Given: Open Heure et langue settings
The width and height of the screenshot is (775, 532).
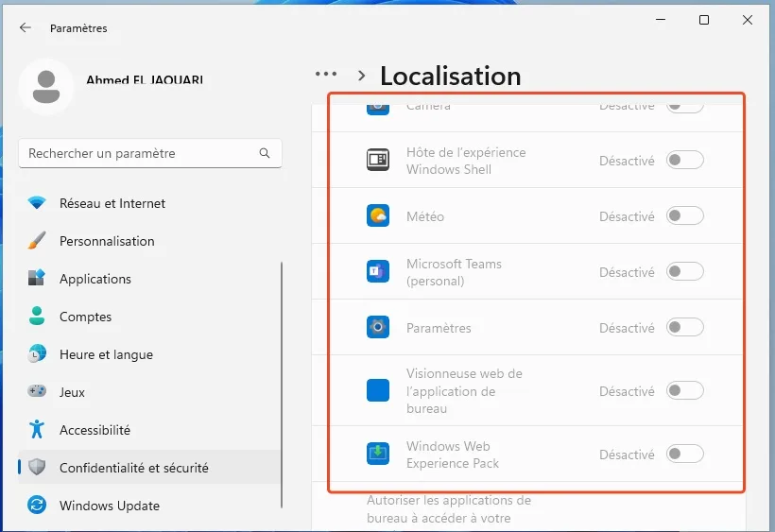Looking at the screenshot, I should click(149, 354).
